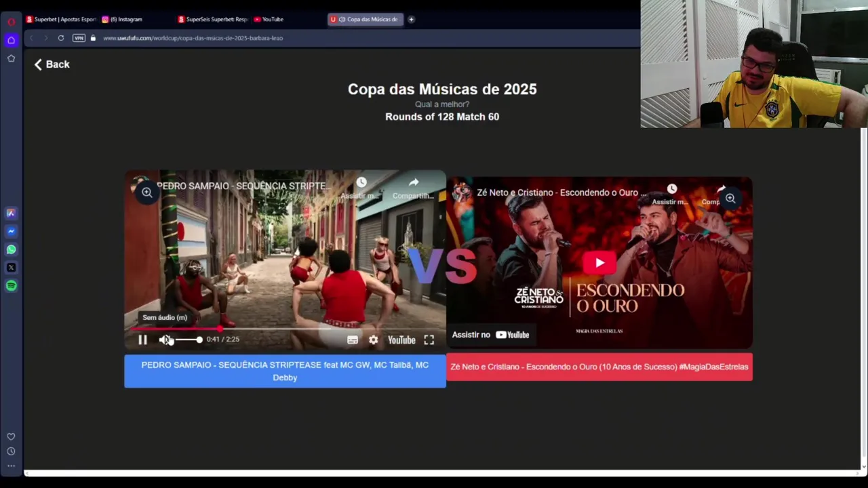The height and width of the screenshot is (488, 868).
Task: Open Spotify from the sidebar
Action: pos(11,286)
